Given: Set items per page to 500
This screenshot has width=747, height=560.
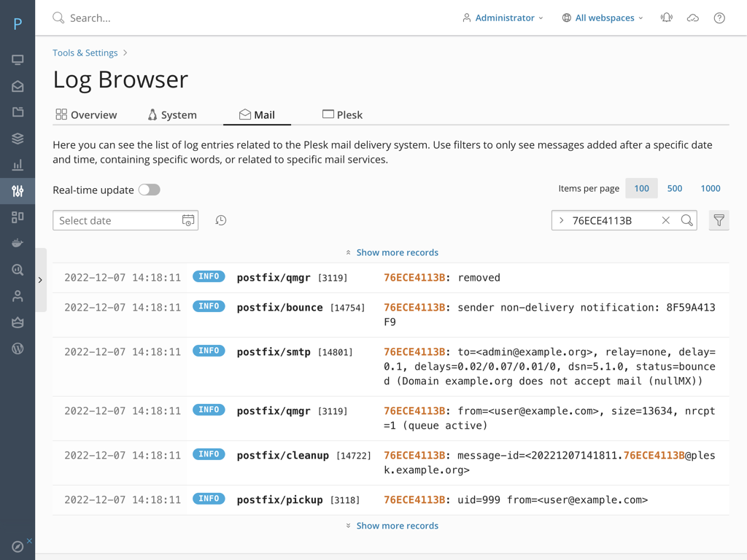Looking at the screenshot, I should point(675,189).
